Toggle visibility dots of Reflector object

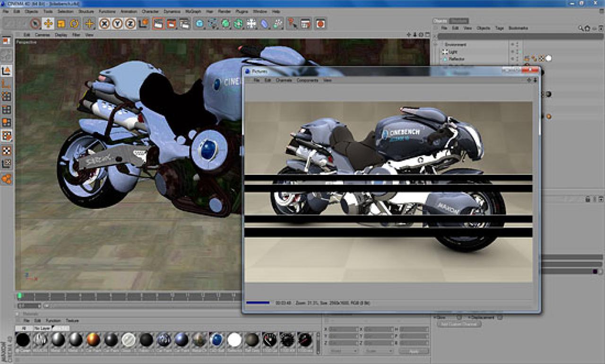coord(517,59)
